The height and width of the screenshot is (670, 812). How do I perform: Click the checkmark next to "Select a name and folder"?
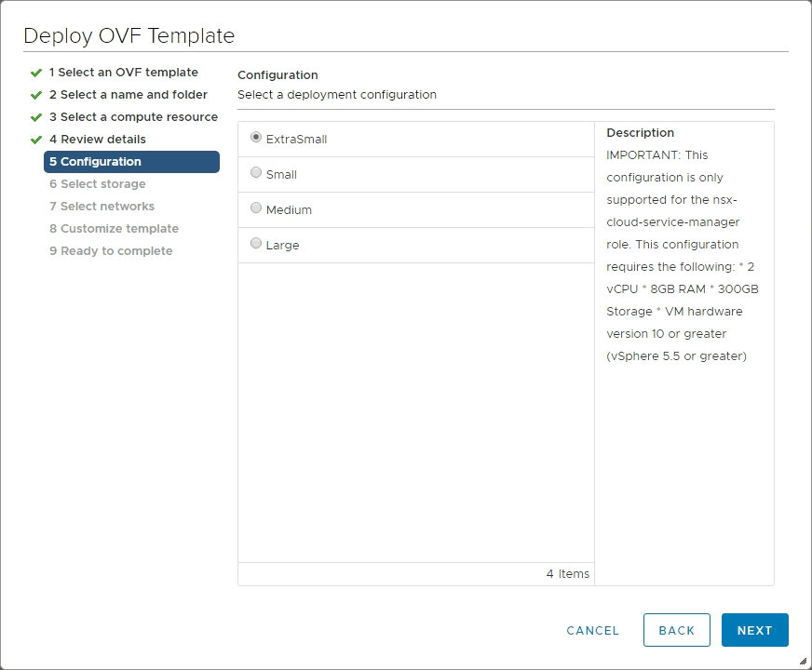click(36, 94)
